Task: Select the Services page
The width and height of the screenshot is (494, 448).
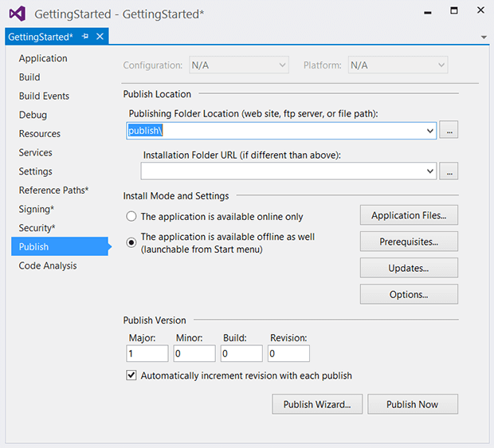Action: [x=36, y=152]
